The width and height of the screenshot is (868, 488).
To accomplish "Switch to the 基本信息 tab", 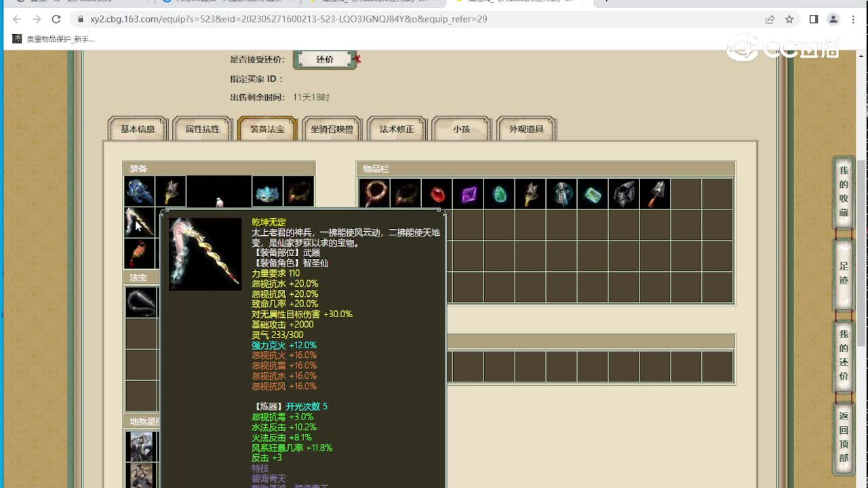I will pyautogui.click(x=138, y=129).
